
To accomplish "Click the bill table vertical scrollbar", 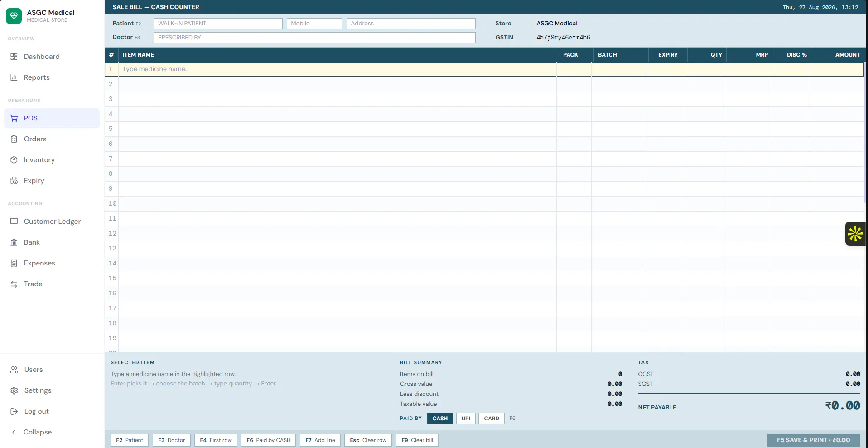I will click(866, 134).
